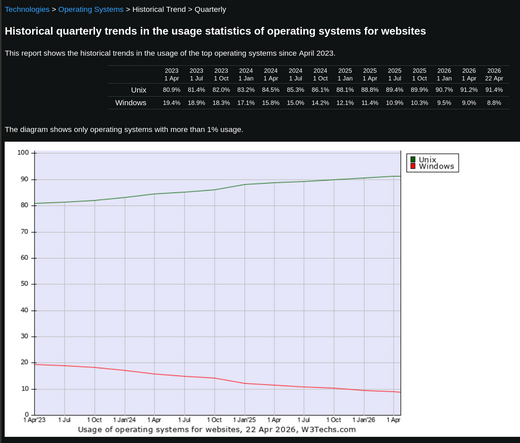Click the 50 y-axis label
Image resolution: width=520 pixels, height=443 pixels.
coord(24,284)
